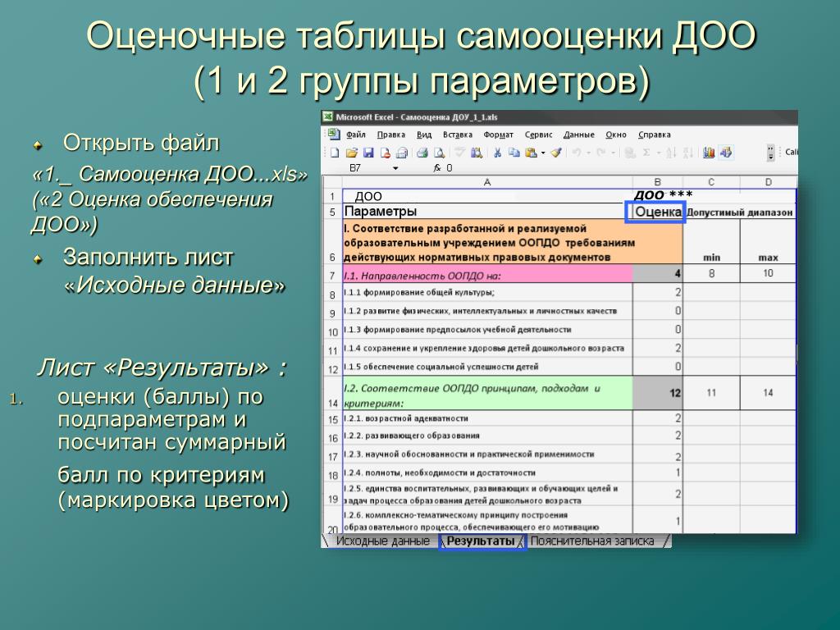Click the Permission document icon
This screenshot has height=630, width=840.
tap(386, 153)
